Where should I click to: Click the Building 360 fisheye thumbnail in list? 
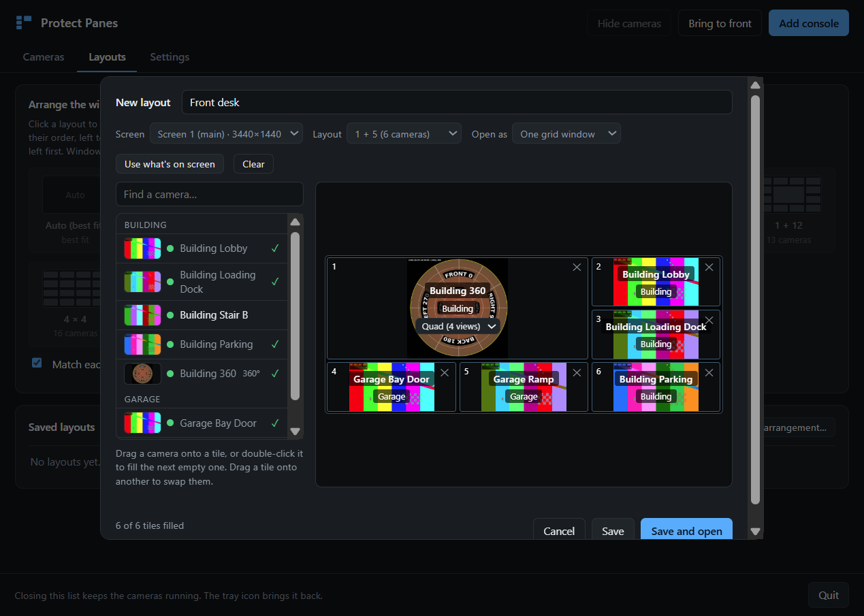tap(142, 374)
